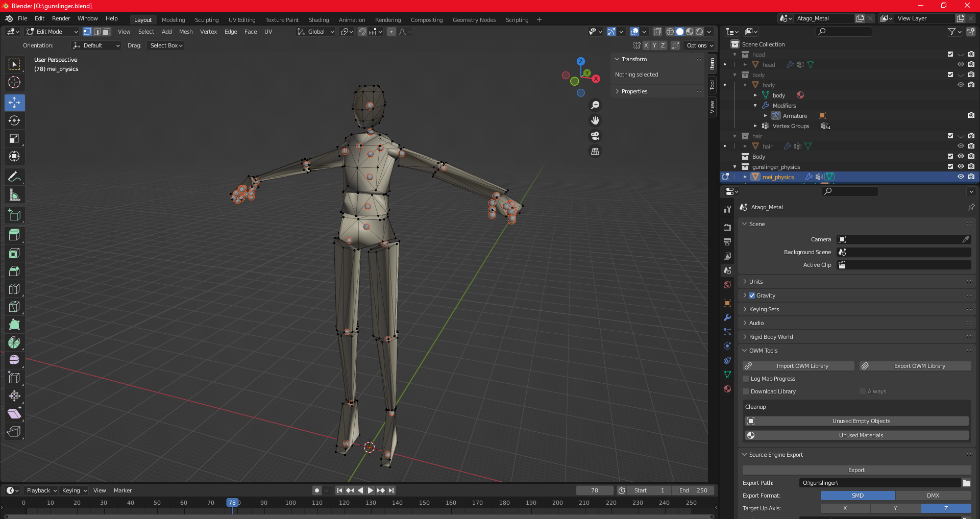Select the Measure ruler tool
980x519 pixels.
(x=14, y=195)
